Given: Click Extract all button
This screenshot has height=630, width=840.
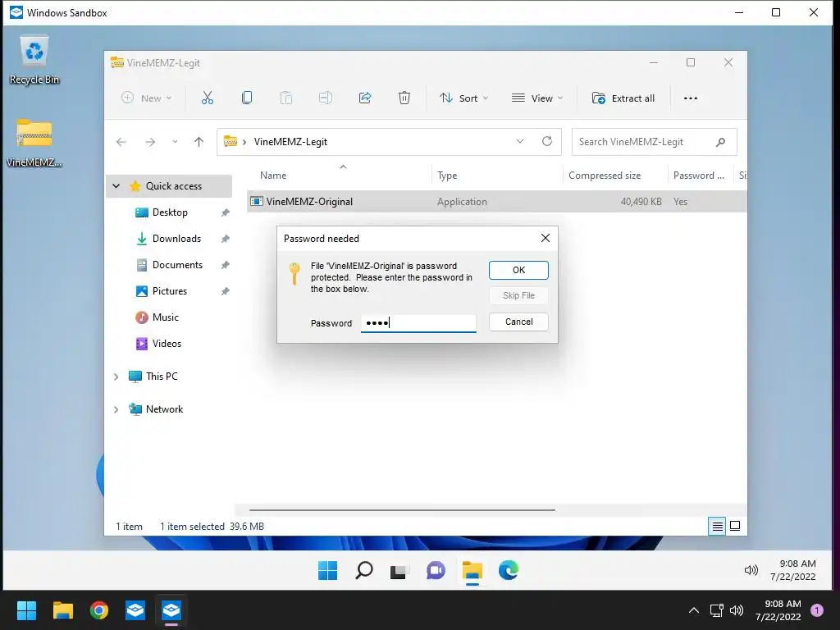Looking at the screenshot, I should point(623,98).
